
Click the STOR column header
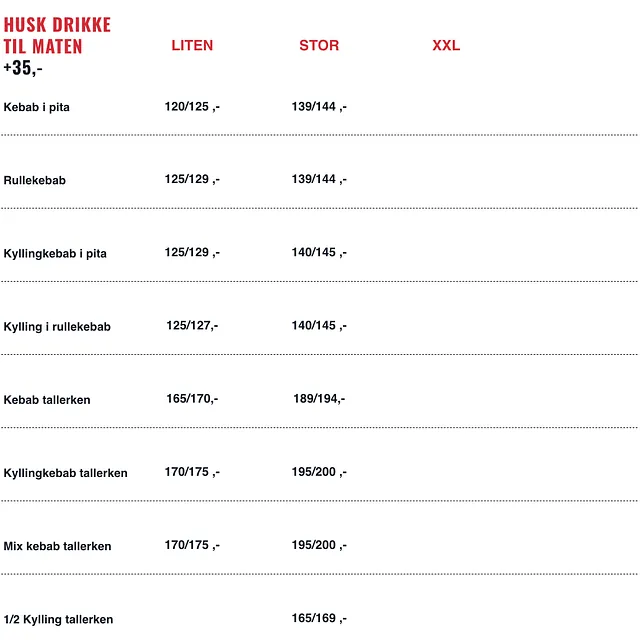click(319, 46)
